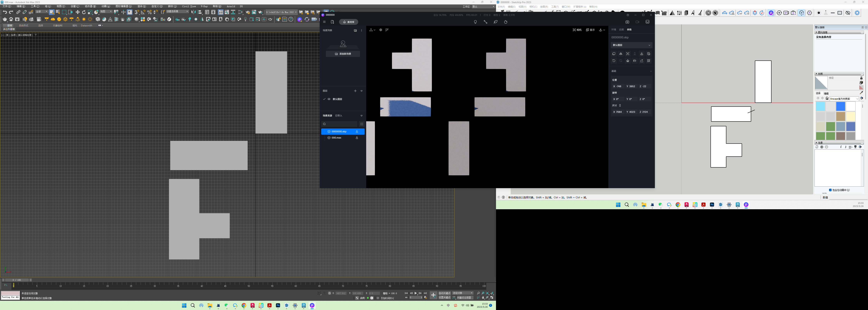Switch to 自由形式 ribbon tab

(x=24, y=25)
